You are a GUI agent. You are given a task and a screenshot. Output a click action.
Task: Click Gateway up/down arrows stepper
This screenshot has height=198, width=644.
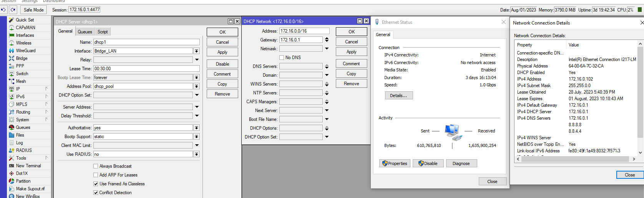point(327,40)
